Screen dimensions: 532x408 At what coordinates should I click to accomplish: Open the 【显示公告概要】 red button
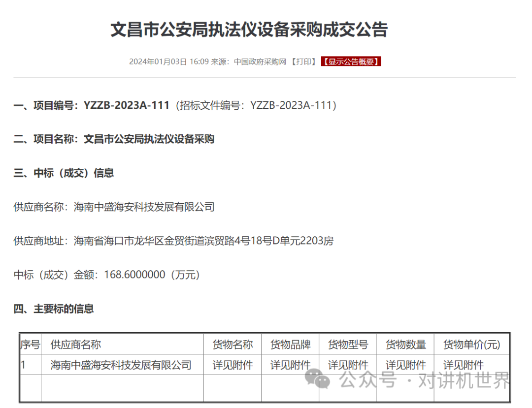pos(351,62)
